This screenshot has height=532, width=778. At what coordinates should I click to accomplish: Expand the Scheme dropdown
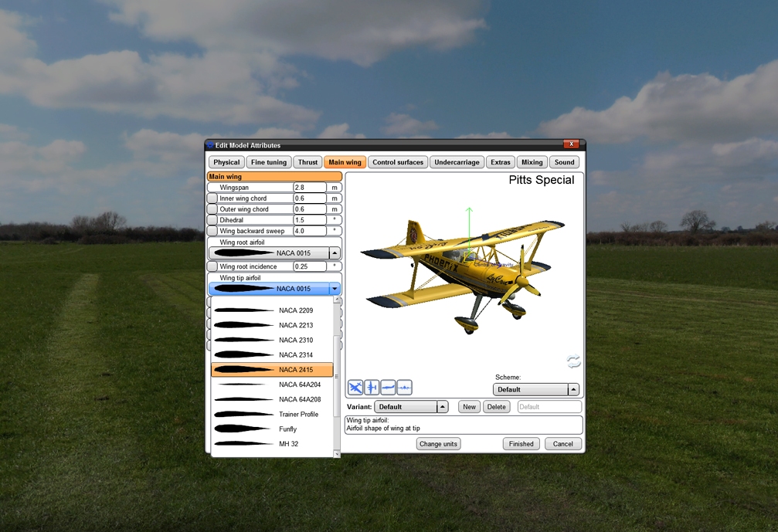pyautogui.click(x=573, y=390)
